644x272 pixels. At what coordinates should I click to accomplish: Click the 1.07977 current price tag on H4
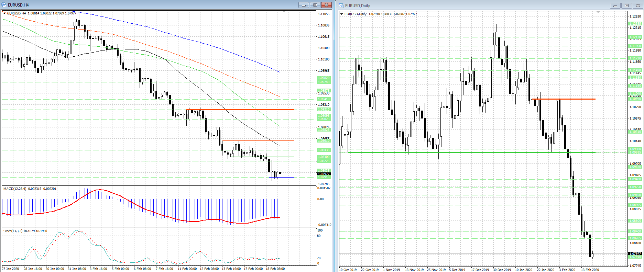[x=323, y=174]
